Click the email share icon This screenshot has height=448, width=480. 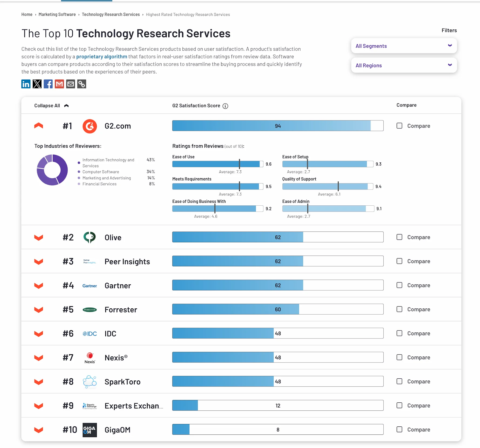[70, 84]
